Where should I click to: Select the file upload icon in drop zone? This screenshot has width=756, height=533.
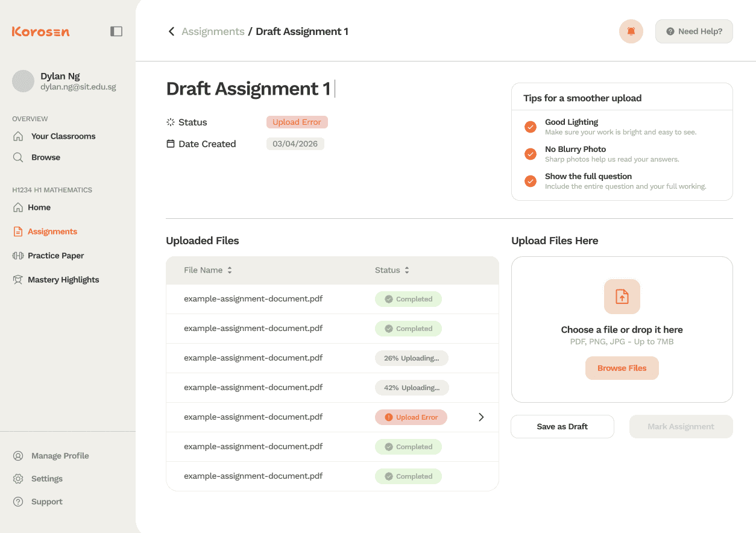coord(622,296)
